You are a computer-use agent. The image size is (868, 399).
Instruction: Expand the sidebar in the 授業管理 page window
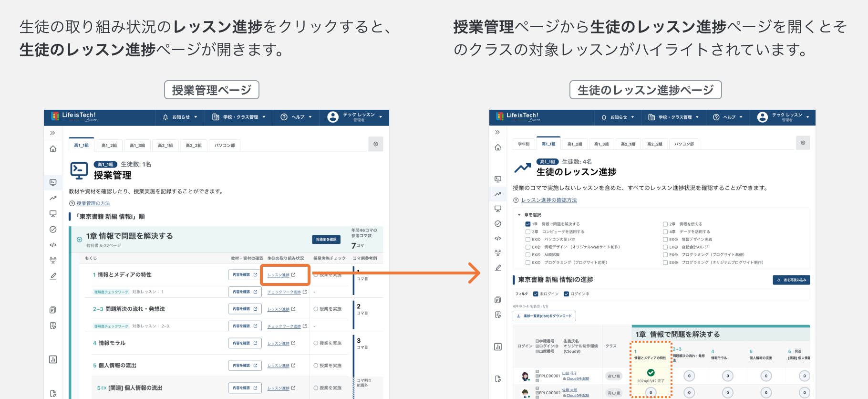point(52,133)
